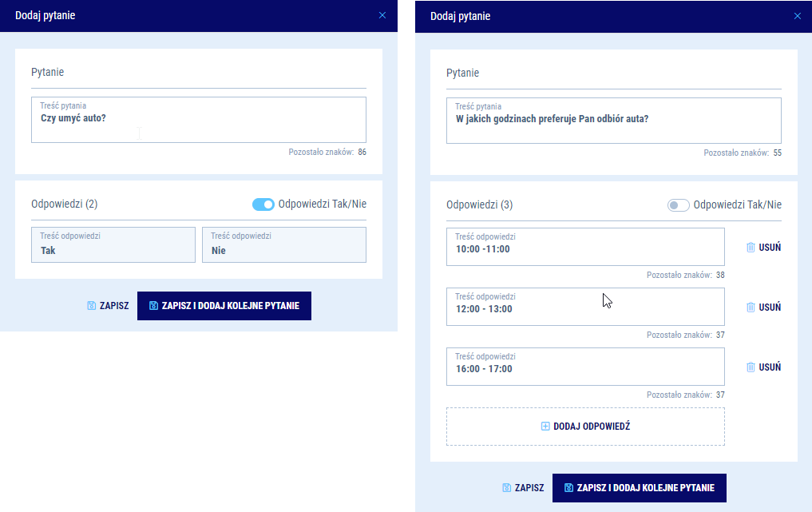Viewport: 812px width, 512px height.
Task: Click the answer field with 10:00 -11:00
Action: [584, 247]
